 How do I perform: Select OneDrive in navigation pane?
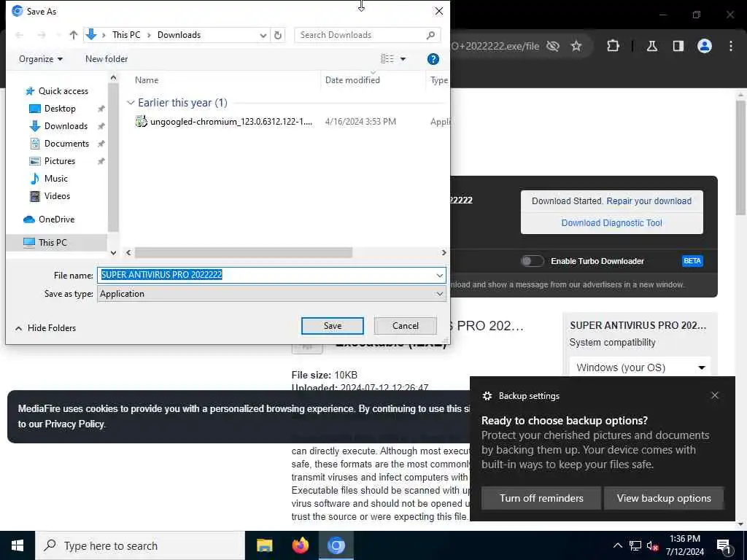point(56,219)
